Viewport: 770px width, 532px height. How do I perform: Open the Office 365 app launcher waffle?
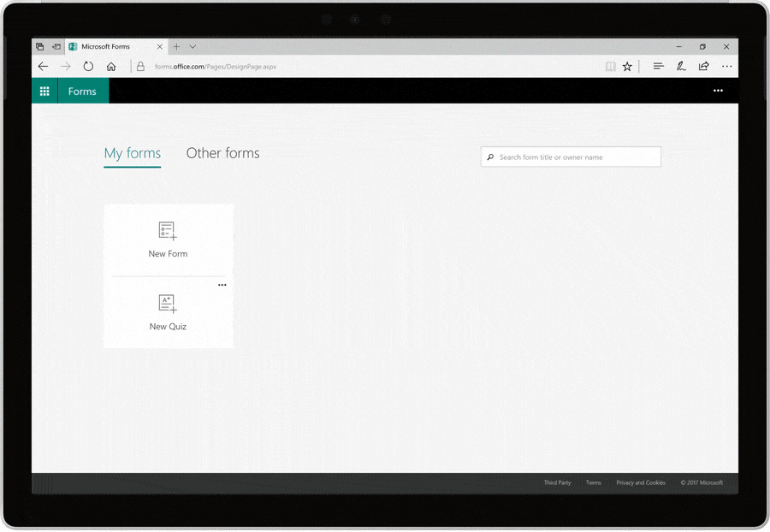tap(44, 91)
